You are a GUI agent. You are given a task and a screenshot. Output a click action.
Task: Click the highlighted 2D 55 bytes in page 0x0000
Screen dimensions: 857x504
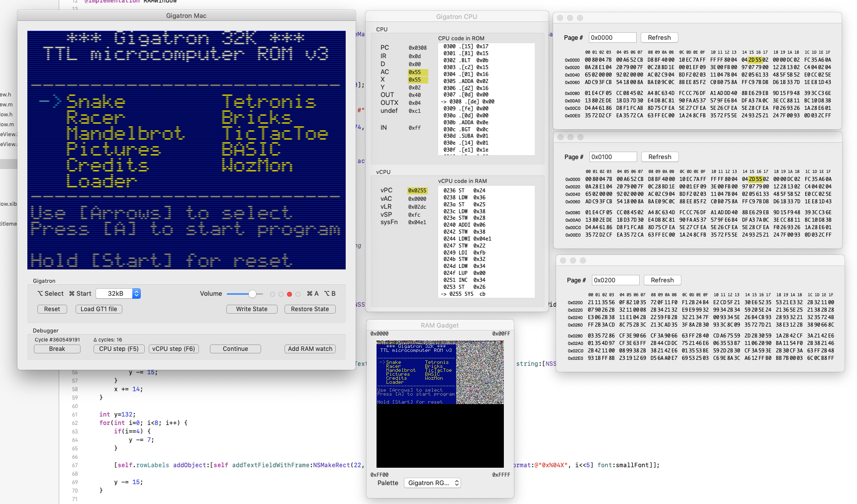[x=756, y=60]
